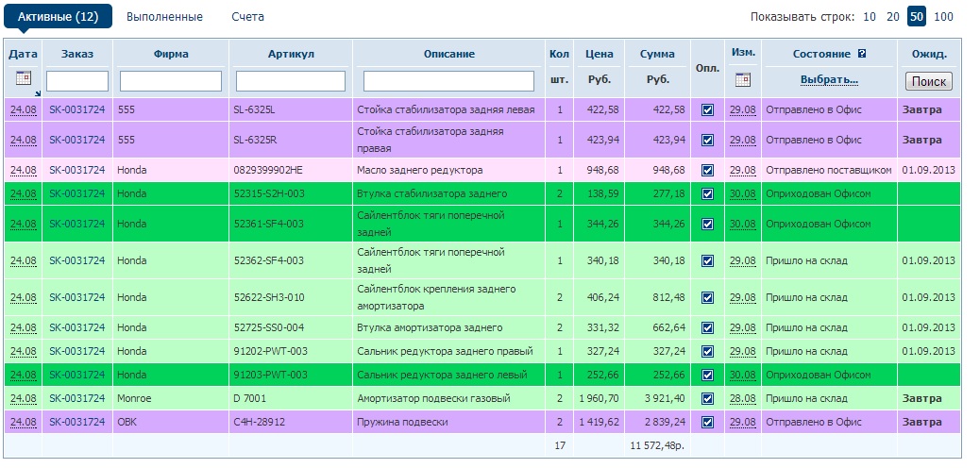Viewport: 980px width, 468px height.
Task: Toggle paid checkbox for SL-6325L row
Action: (x=707, y=110)
